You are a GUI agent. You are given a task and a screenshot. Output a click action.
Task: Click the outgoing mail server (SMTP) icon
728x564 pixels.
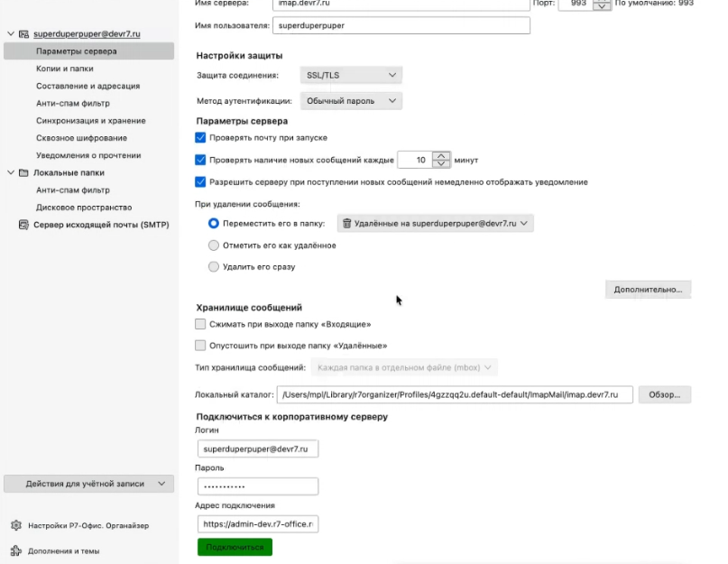click(24, 225)
